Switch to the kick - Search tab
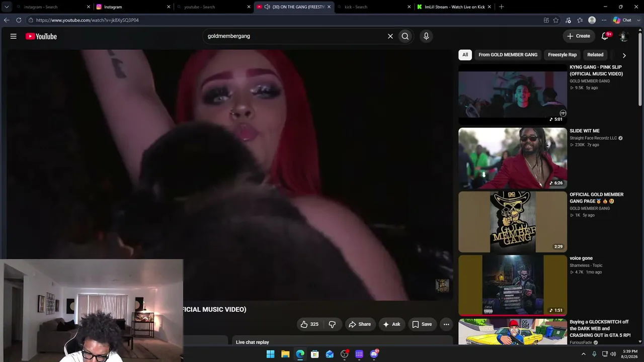644x362 pixels. coord(374,7)
